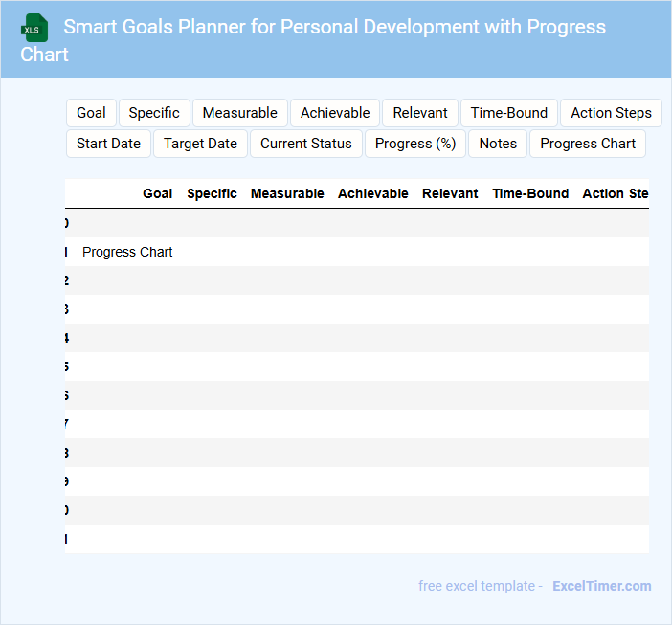Click the Measurable tag
Image resolution: width=672 pixels, height=625 pixels.
tap(239, 113)
